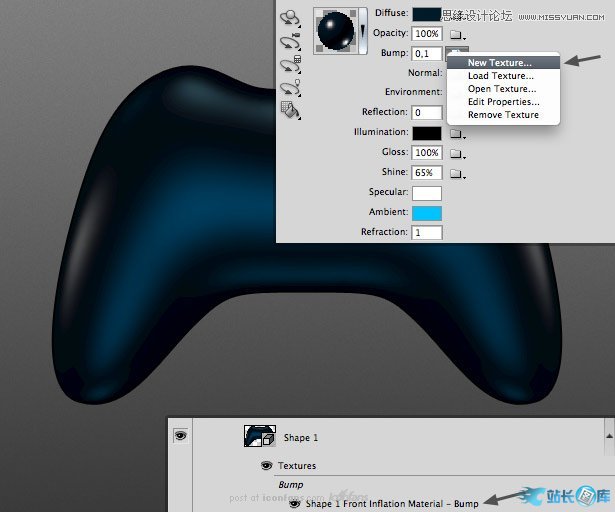Click the 3D material select tool icon

(290, 65)
